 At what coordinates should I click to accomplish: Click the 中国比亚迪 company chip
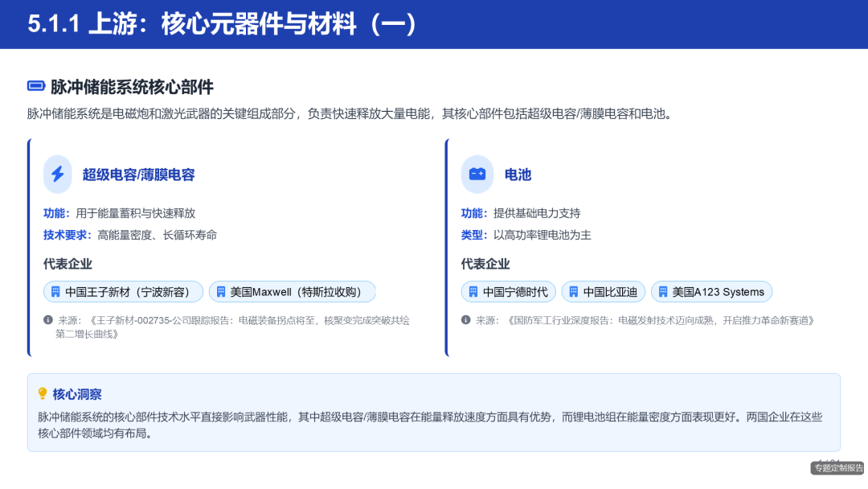tap(603, 291)
